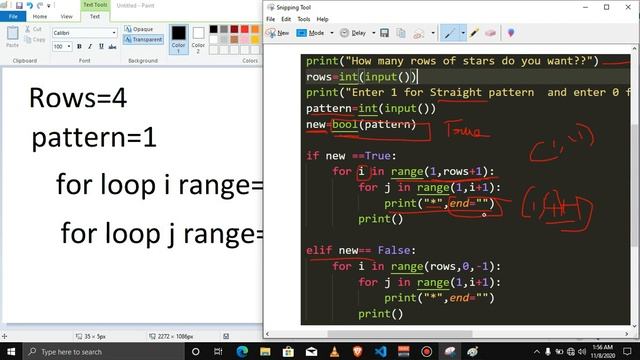This screenshot has height=360, width=640.
Task: Open Snipping Tool's Edit menu
Action: (286, 19)
